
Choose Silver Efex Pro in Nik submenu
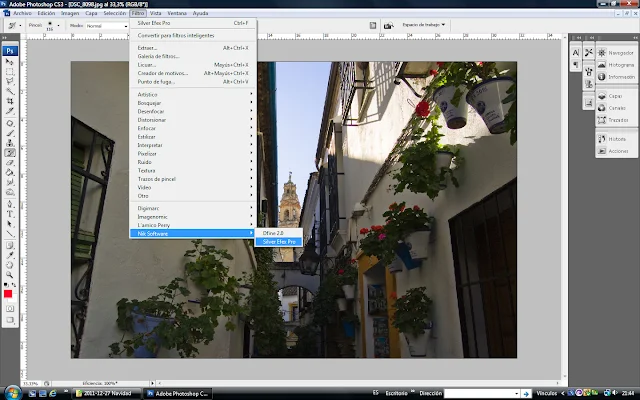coord(279,242)
